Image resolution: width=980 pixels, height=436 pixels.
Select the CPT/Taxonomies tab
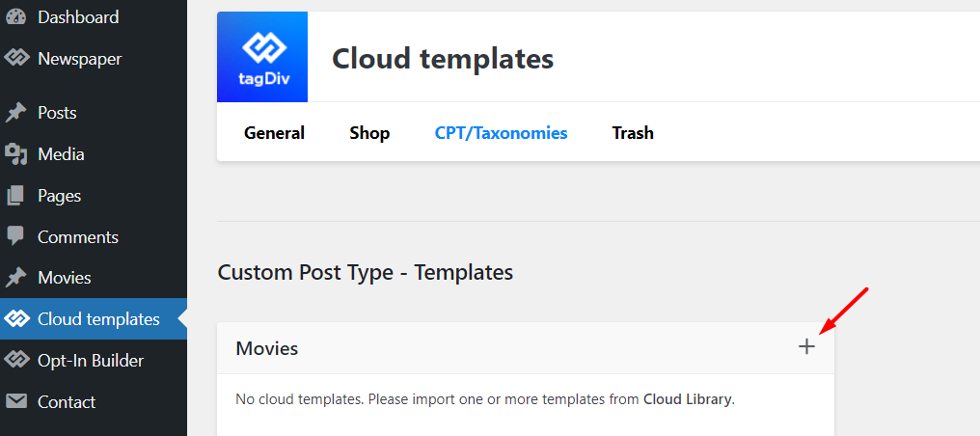tap(502, 133)
